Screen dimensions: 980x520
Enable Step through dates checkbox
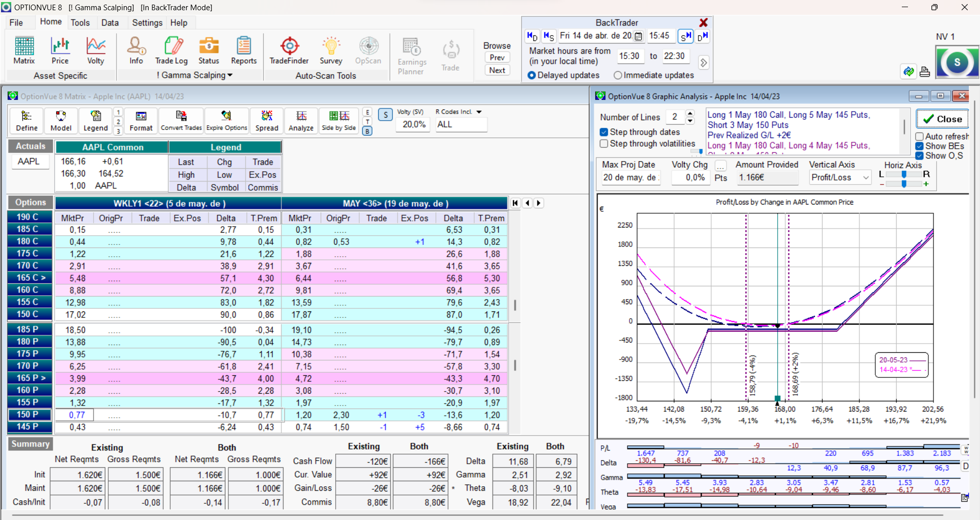(604, 132)
